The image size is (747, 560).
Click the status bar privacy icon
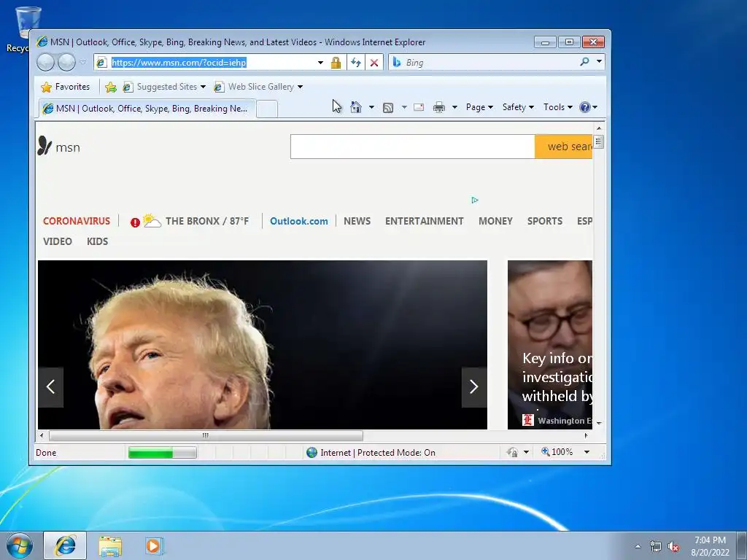pyautogui.click(x=513, y=452)
